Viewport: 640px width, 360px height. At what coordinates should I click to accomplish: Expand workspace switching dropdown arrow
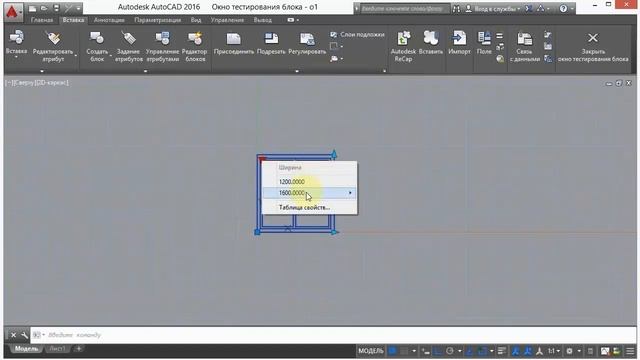click(579, 351)
